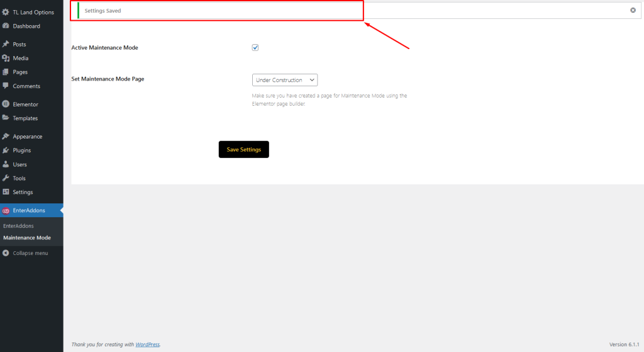This screenshot has height=352, width=644.
Task: Click the Media library icon
Action: (x=6, y=58)
